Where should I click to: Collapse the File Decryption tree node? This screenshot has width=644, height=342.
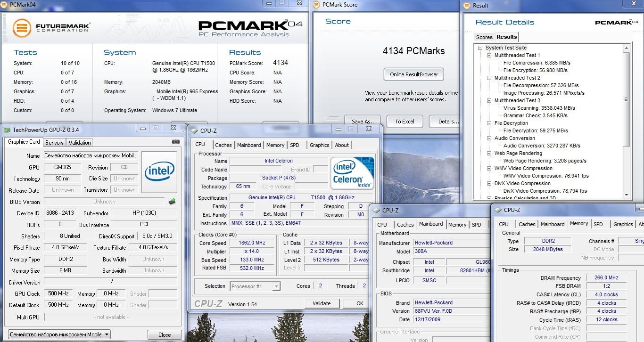pyautogui.click(x=489, y=123)
